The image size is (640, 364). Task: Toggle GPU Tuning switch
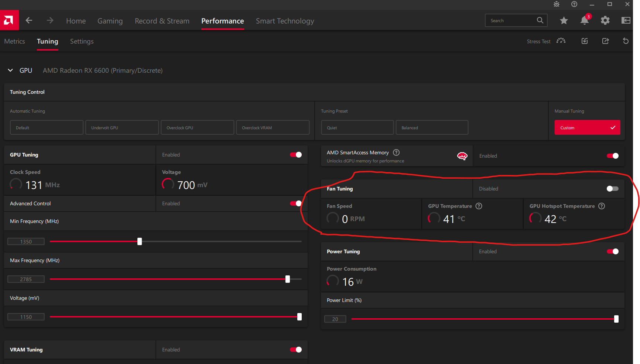tap(296, 155)
